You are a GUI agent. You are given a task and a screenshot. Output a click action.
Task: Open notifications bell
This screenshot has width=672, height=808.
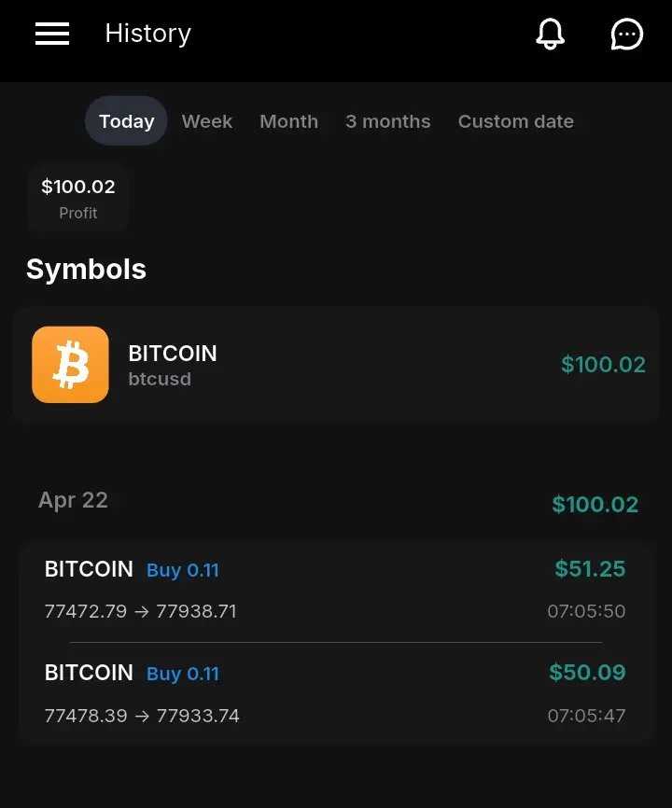[x=550, y=35]
